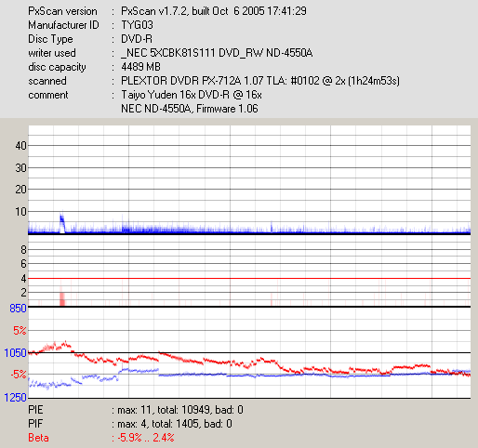
Task: Click the writer used NEC ND-4550A text
Action: click(217, 53)
